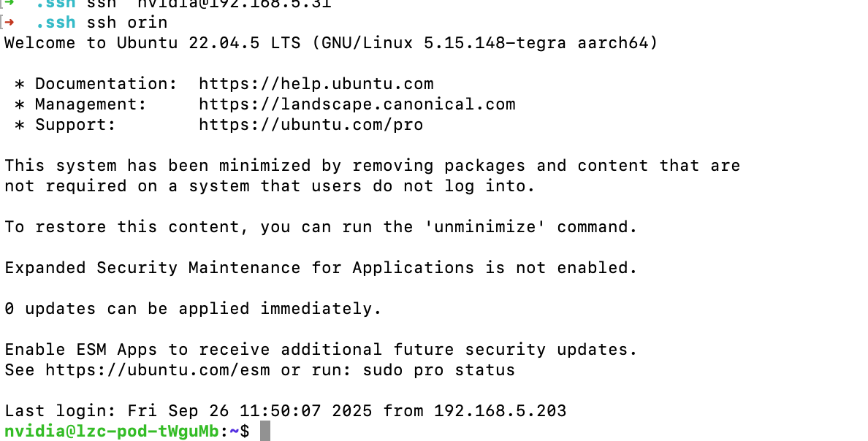This screenshot has width=868, height=441.
Task: Click the gray terminal cursor block
Action: click(x=265, y=431)
